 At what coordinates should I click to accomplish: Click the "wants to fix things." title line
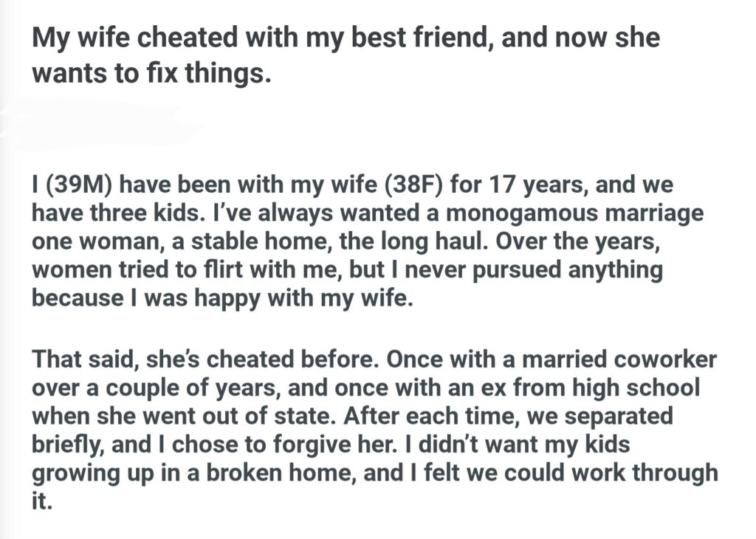point(147,75)
